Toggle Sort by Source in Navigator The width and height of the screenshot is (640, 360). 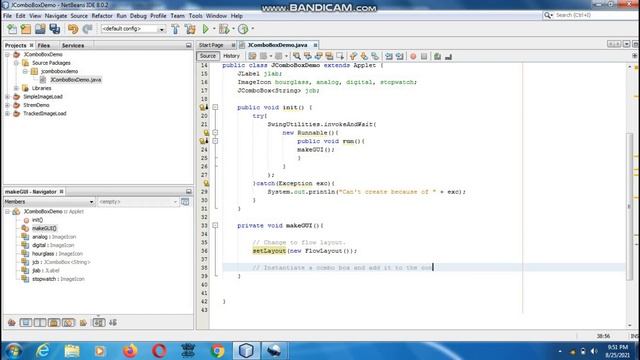113,322
